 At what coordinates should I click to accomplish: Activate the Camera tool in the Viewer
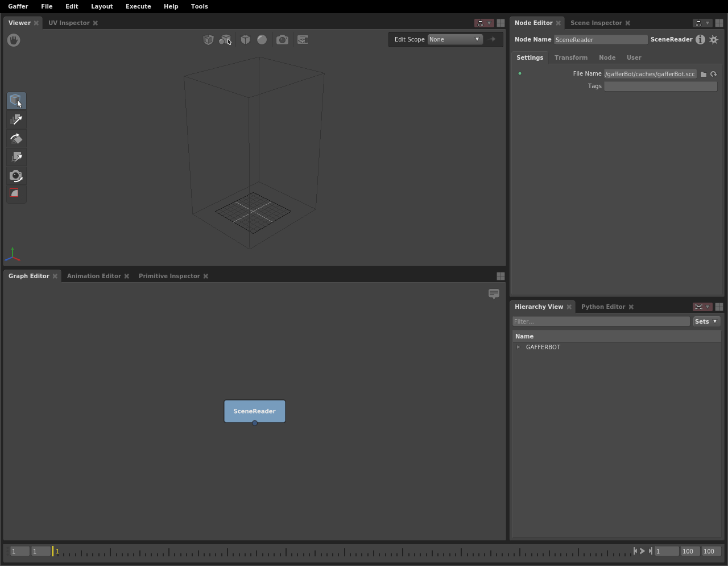click(16, 176)
